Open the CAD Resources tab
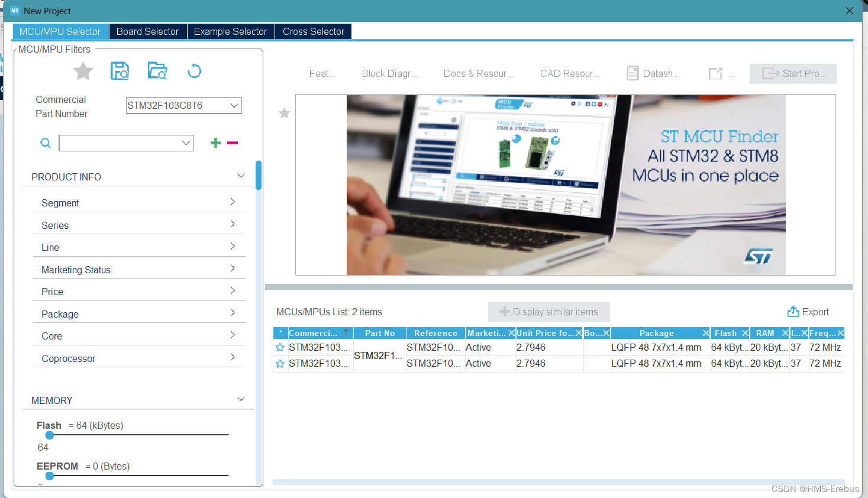The image size is (868, 498). pos(570,73)
